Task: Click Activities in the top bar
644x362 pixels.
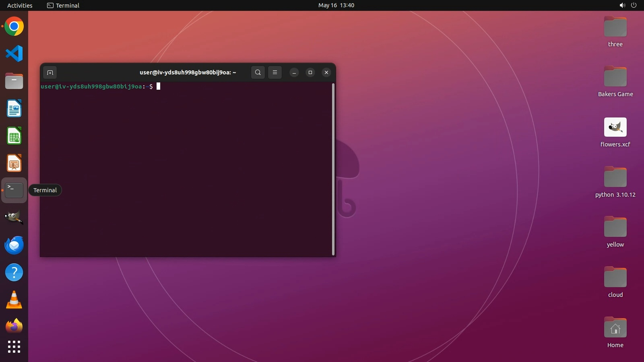Action: (x=20, y=5)
